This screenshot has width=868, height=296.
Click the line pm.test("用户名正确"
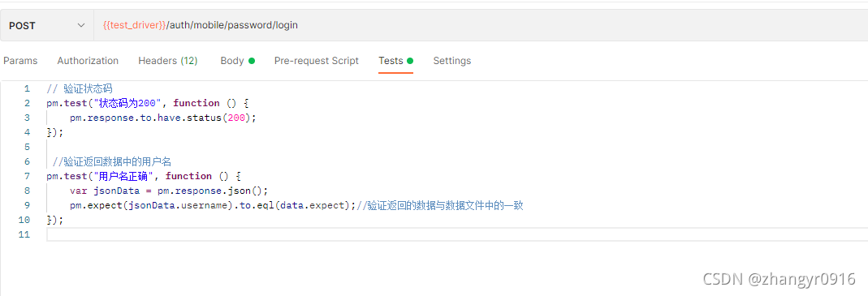click(144, 176)
